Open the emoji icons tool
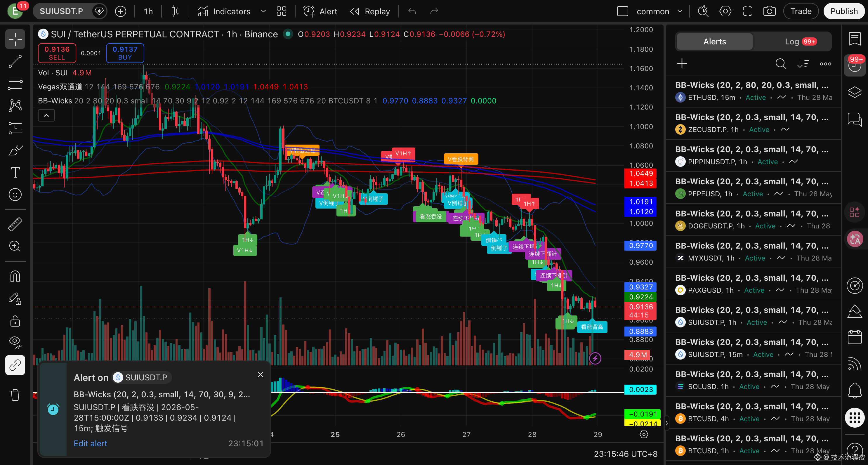The width and height of the screenshot is (868, 465). click(15, 195)
